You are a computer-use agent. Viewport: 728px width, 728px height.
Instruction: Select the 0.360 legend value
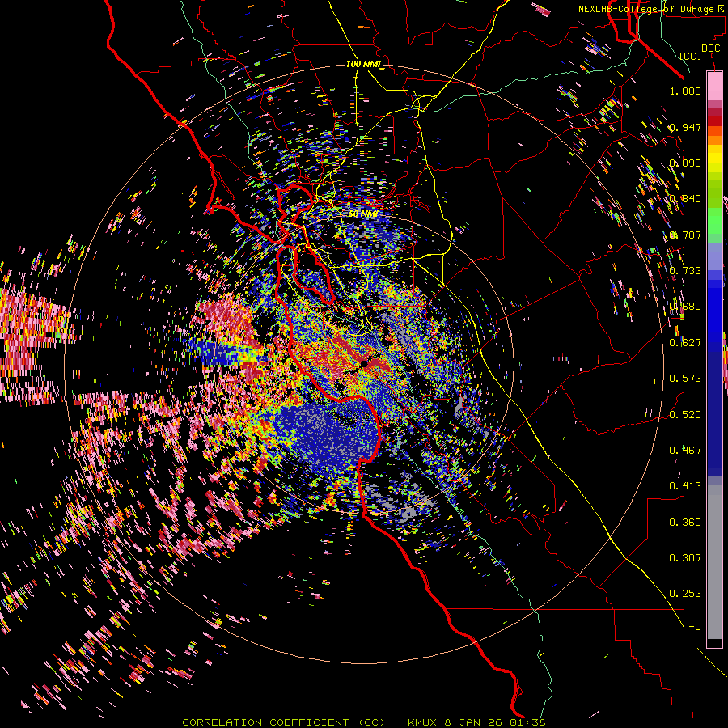685,523
